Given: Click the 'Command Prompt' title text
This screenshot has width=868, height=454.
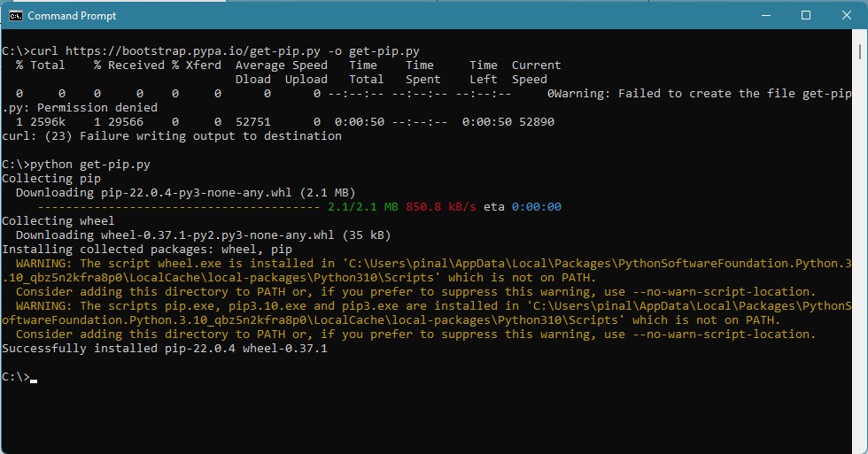Looking at the screenshot, I should (x=72, y=16).
